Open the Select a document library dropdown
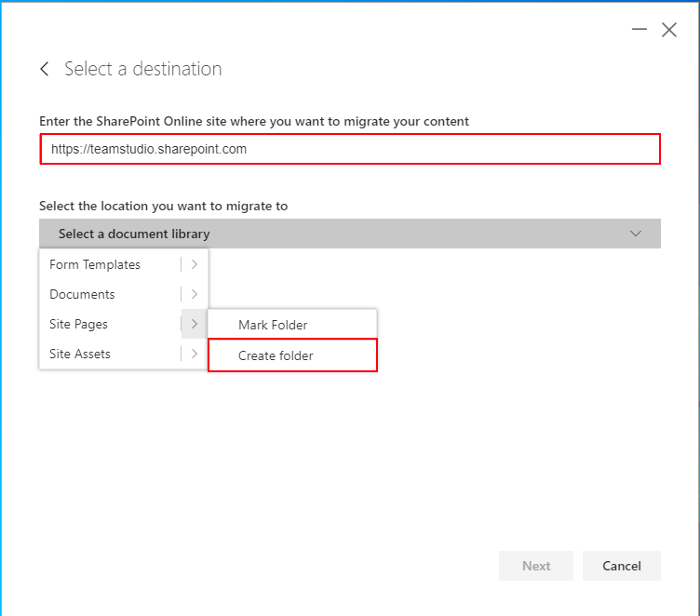 (350, 234)
